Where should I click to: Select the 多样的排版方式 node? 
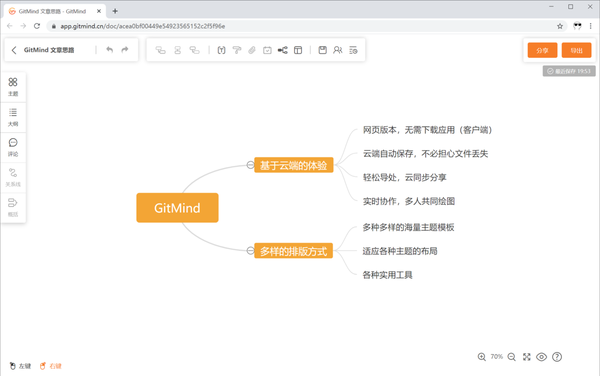click(294, 251)
